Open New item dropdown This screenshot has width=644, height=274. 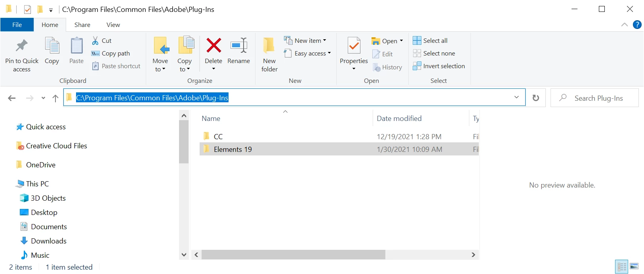click(x=305, y=40)
